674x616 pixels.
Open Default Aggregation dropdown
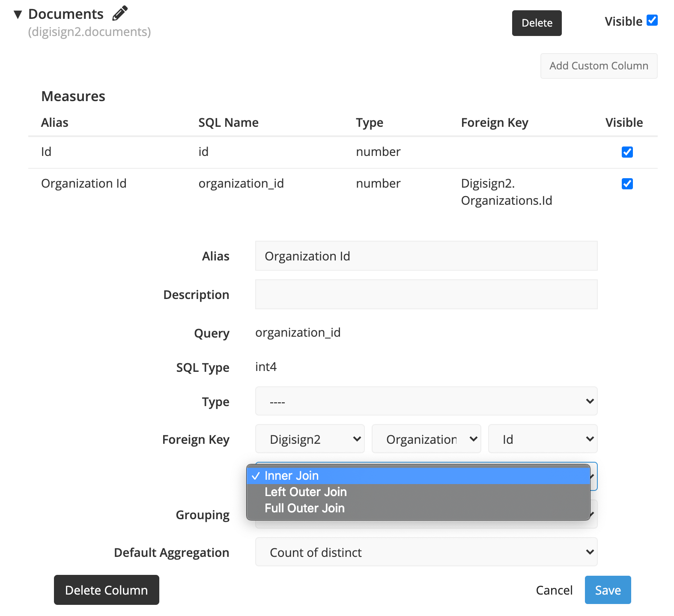[426, 552]
